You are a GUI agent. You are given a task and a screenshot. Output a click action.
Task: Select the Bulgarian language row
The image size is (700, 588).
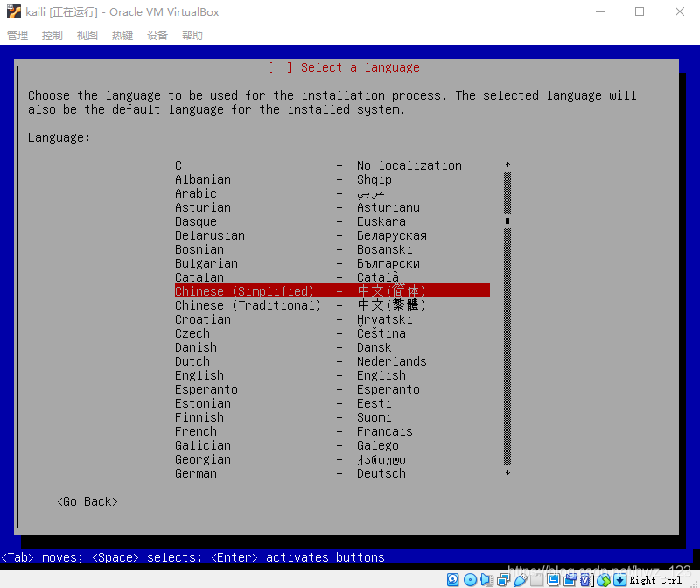[x=332, y=263]
